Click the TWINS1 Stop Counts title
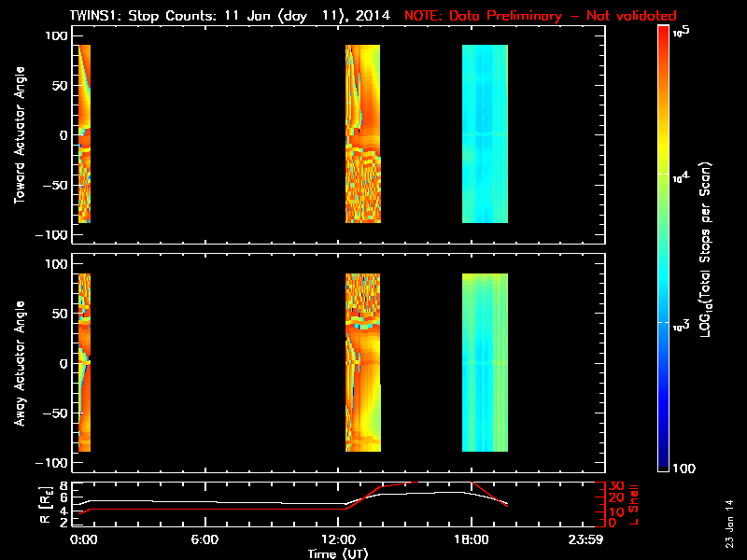The width and height of the screenshot is (747, 560). coord(230,16)
